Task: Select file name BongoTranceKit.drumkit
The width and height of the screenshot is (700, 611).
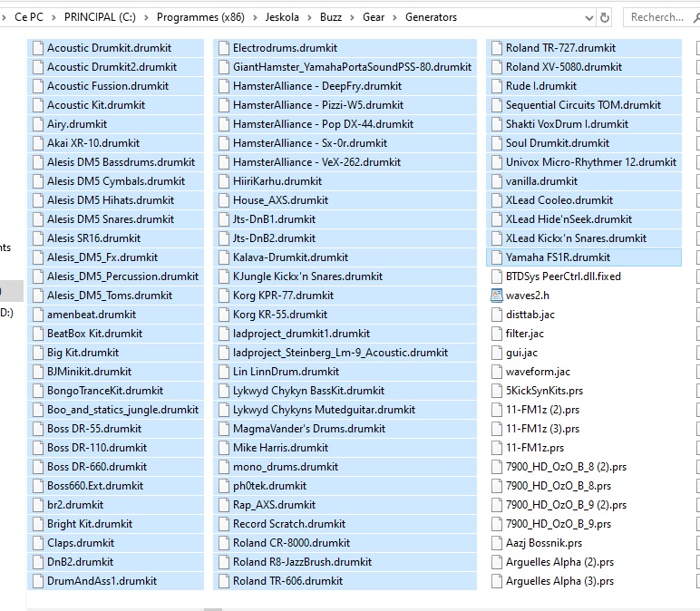Action: click(x=105, y=391)
